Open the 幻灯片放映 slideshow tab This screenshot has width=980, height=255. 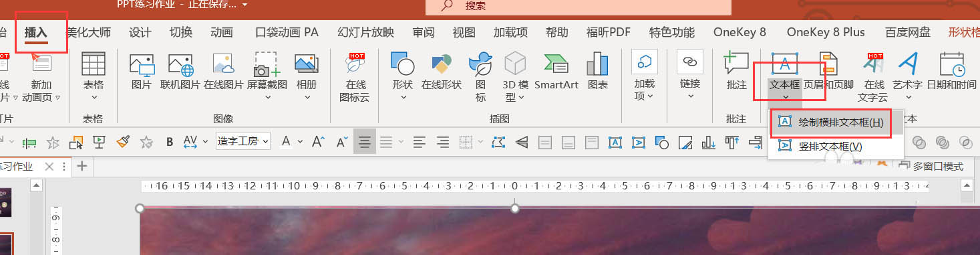365,32
